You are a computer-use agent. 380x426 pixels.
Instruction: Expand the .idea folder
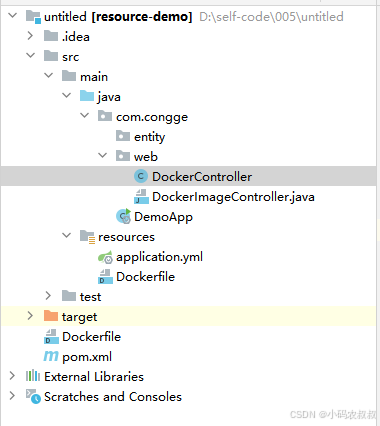point(30,36)
